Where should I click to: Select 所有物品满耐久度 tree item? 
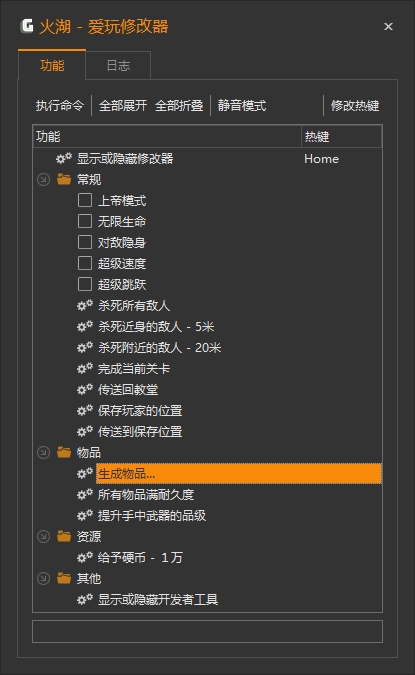[x=146, y=495]
